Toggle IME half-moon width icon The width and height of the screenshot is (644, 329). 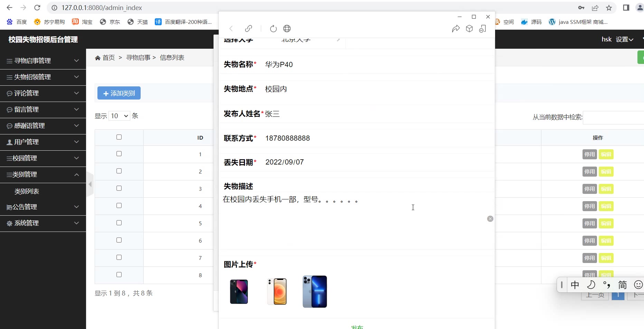pos(591,285)
